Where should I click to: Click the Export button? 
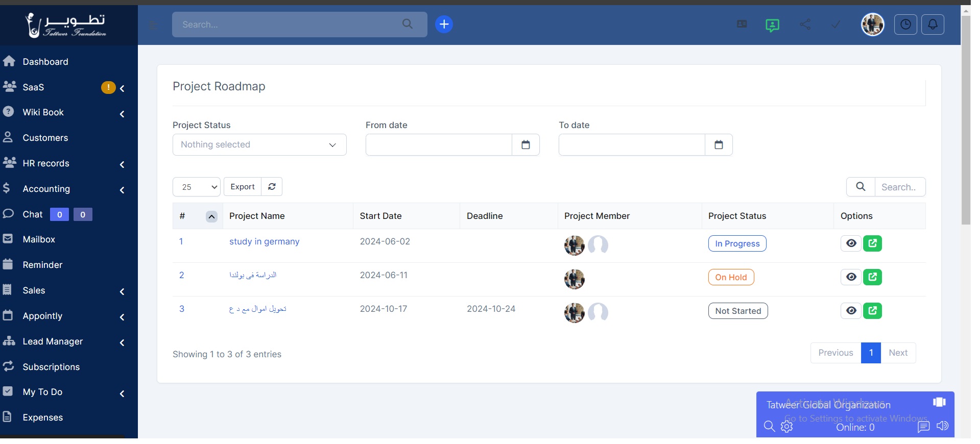[243, 187]
